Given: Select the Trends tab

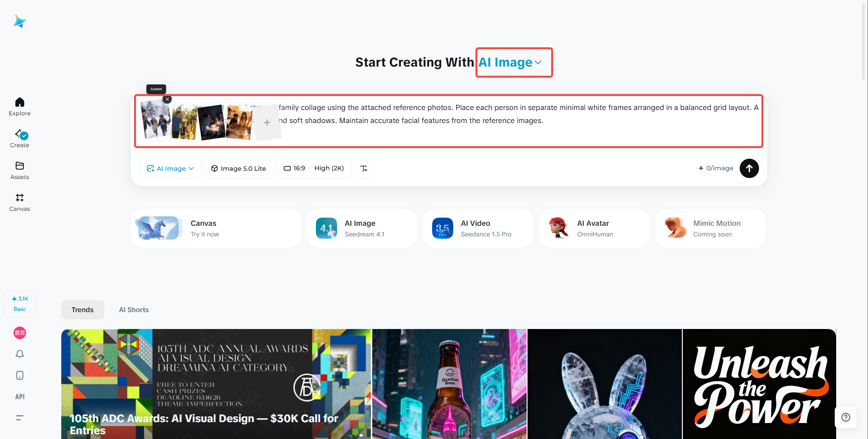Looking at the screenshot, I should coord(82,309).
